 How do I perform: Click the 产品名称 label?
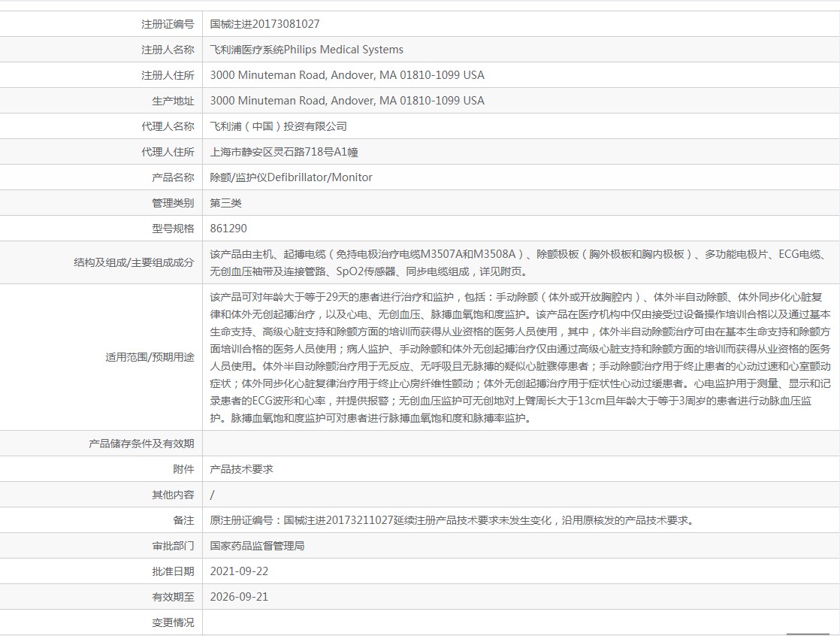point(173,177)
